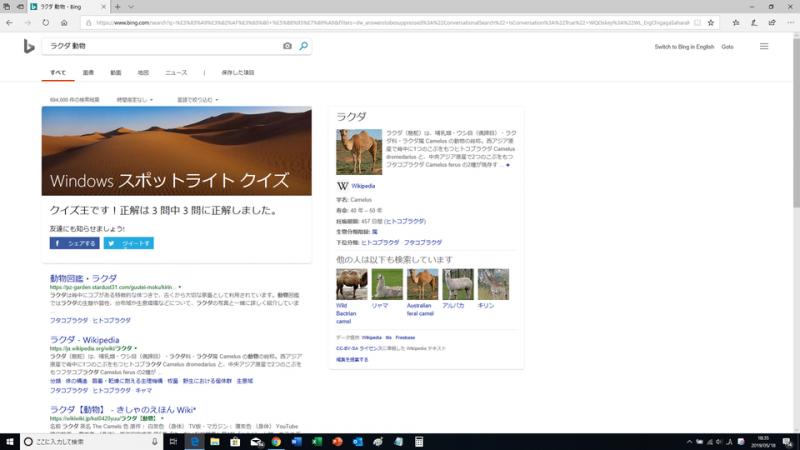
Task: Click the page vertical scrollbar
Action: [x=796, y=233]
